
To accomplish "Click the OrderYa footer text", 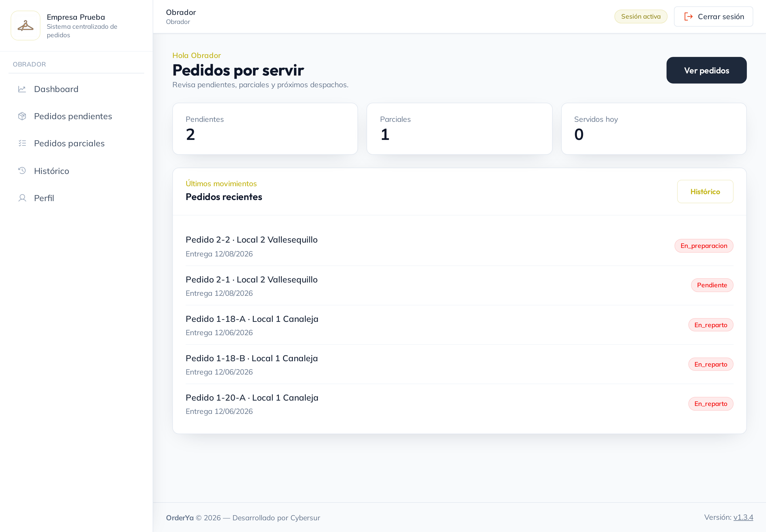I will click(x=180, y=518).
